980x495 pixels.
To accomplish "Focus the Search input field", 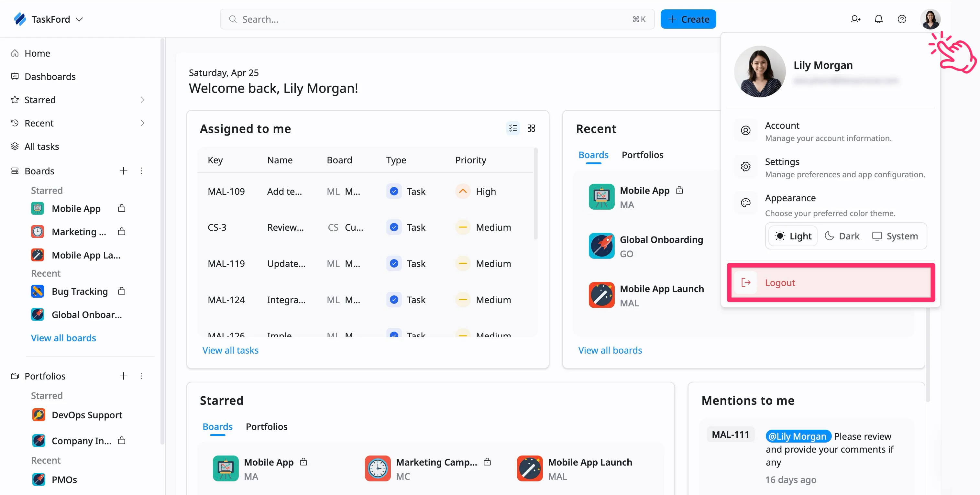I will [437, 19].
